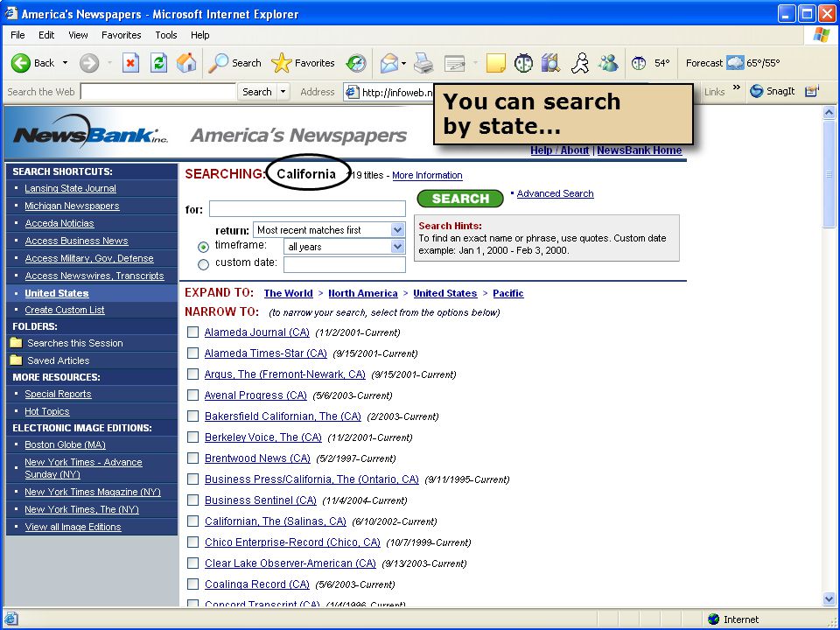Image resolution: width=840 pixels, height=630 pixels.
Task: Open the web Search button dropdown arrow
Action: click(x=283, y=92)
